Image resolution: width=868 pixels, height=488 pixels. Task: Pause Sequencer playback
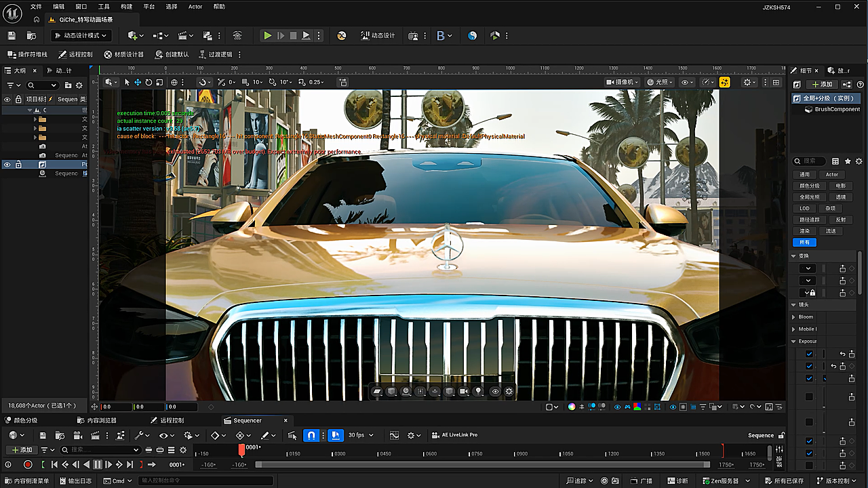tap(97, 464)
